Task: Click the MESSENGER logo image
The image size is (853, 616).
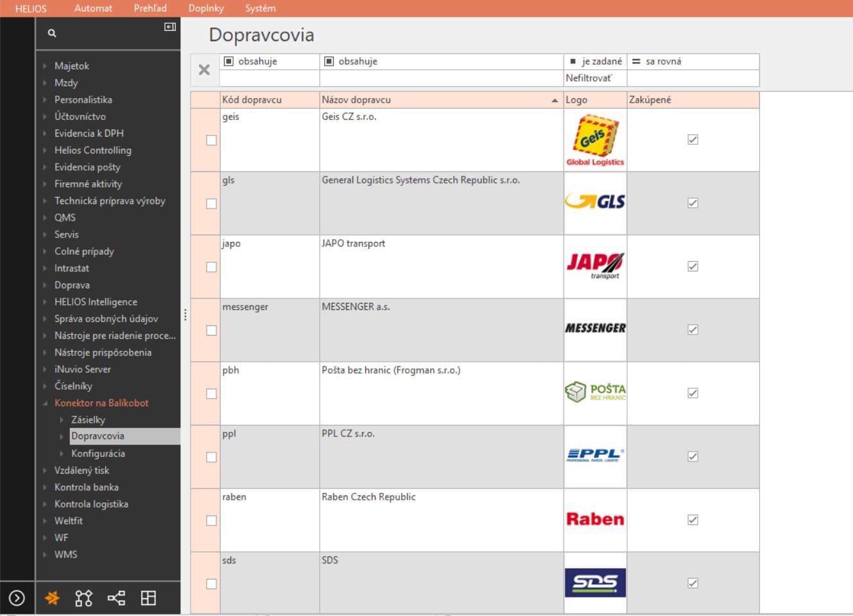Action: [x=595, y=328]
